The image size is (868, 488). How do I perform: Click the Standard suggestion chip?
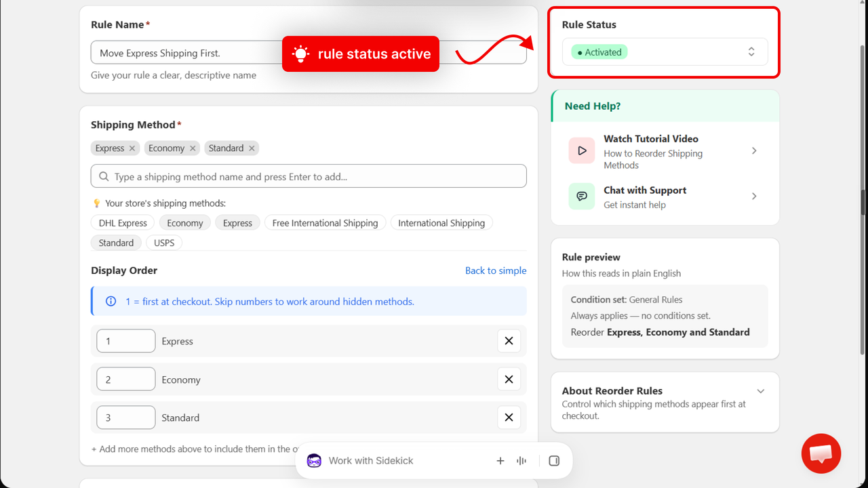[116, 243]
